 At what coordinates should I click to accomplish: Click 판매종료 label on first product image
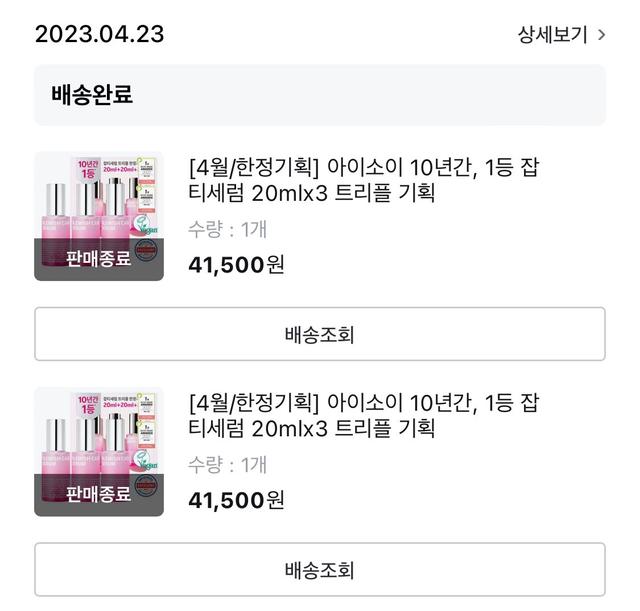click(98, 258)
